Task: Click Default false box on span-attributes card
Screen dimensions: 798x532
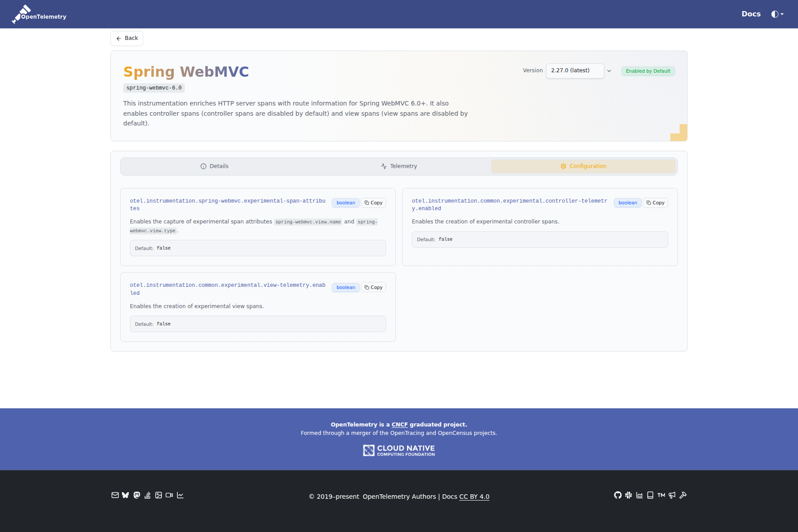Action: coord(258,248)
